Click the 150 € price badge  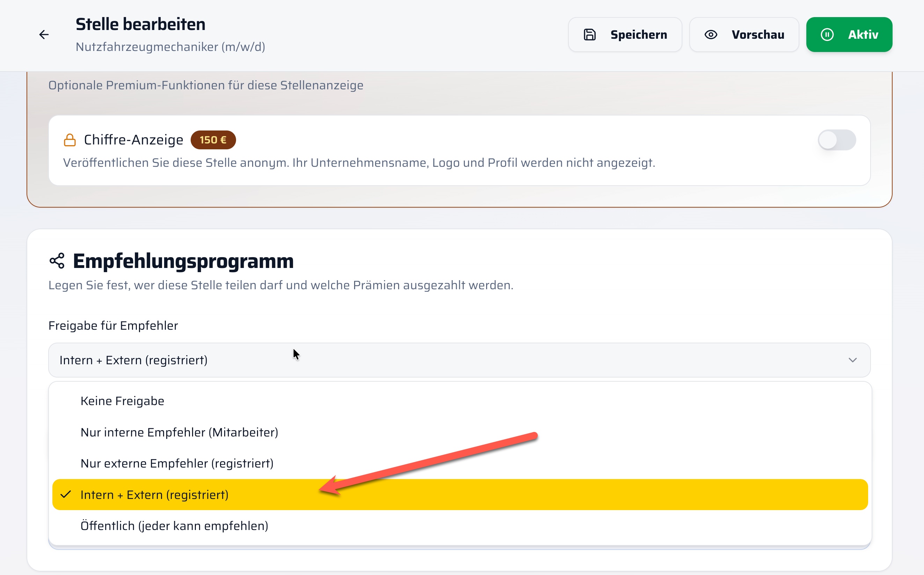213,140
